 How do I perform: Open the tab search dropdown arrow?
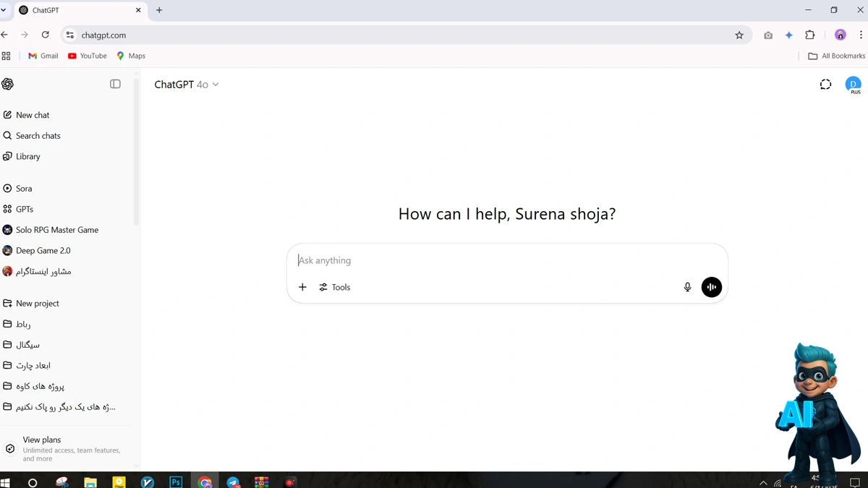4,10
